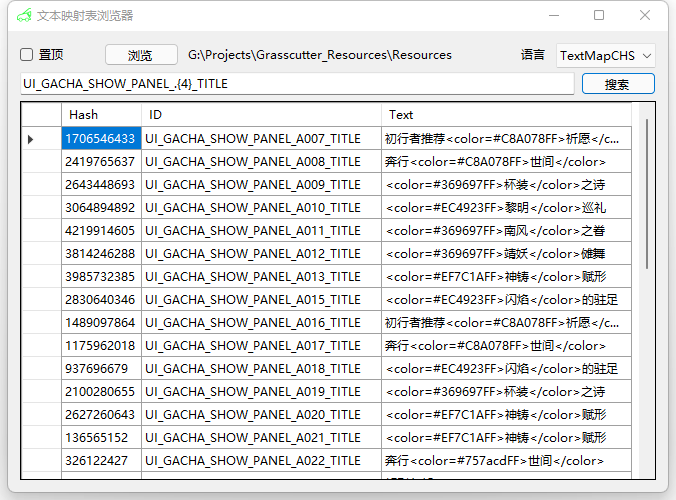Sort by the ID column header
This screenshot has height=500, width=676.
pyautogui.click(x=260, y=115)
